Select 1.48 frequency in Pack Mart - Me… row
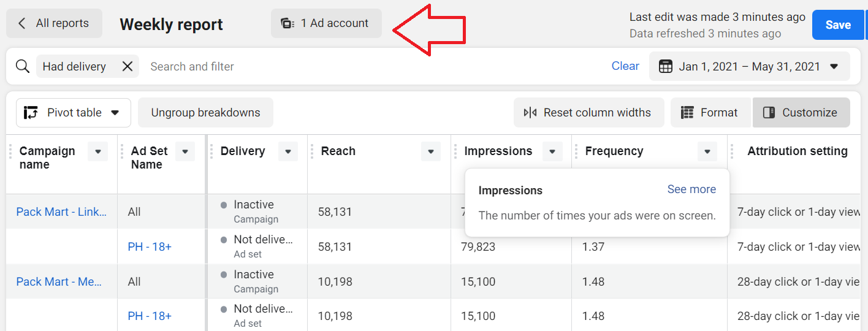 tap(593, 282)
